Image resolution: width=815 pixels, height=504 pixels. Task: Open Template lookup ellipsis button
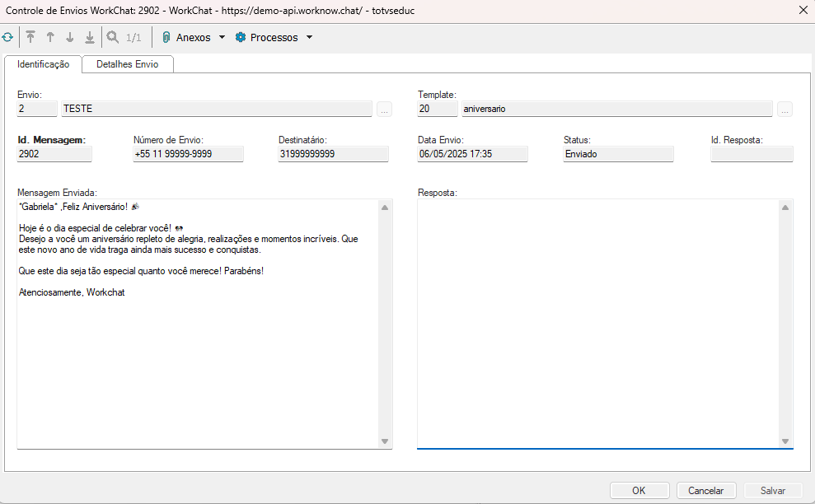point(785,109)
